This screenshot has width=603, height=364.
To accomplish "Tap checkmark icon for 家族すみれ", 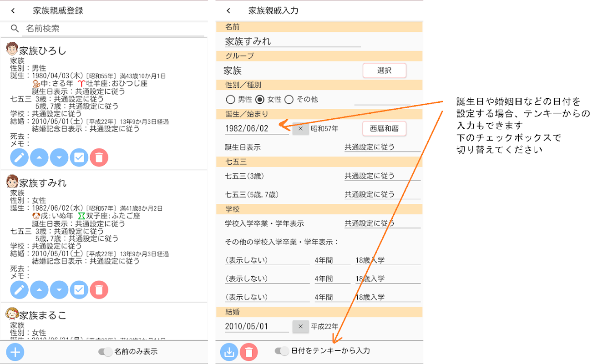I will (x=79, y=289).
